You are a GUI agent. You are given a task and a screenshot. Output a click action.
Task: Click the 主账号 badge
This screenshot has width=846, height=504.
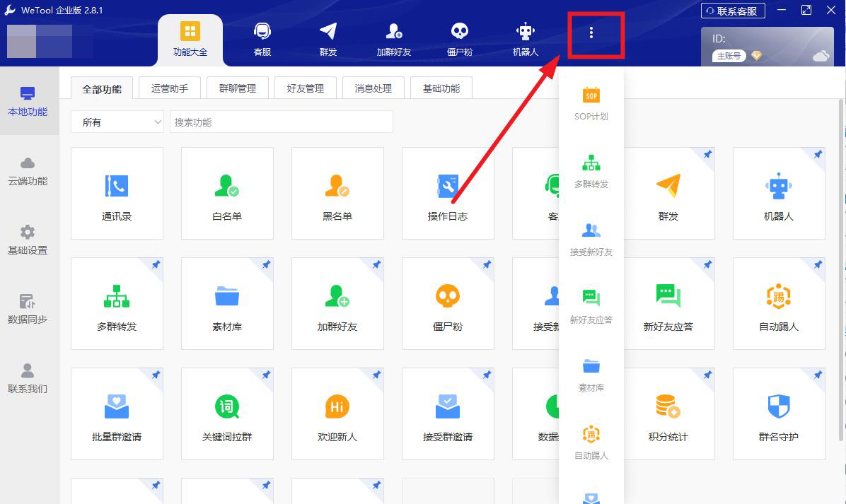coord(729,56)
